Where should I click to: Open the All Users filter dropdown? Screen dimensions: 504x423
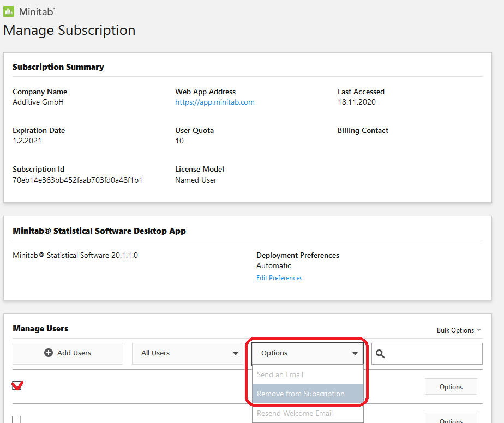[188, 353]
